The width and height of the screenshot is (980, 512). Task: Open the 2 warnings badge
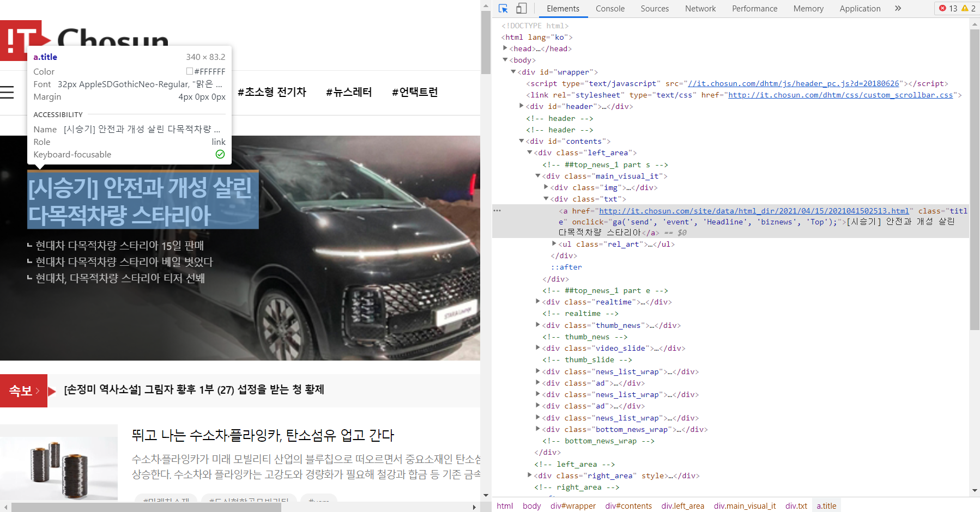[x=969, y=9]
